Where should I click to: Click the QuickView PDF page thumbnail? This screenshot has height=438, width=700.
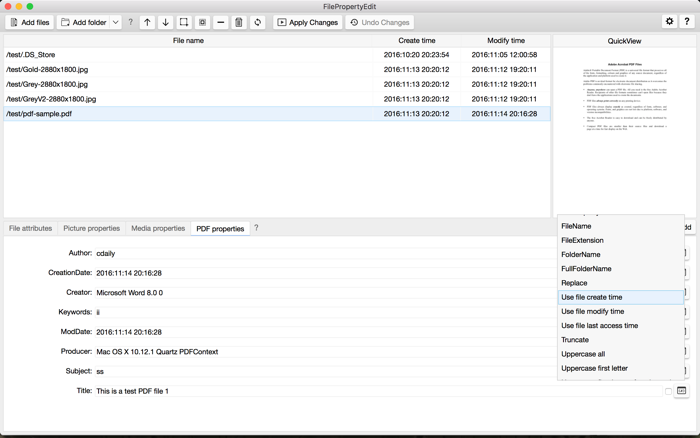[x=624, y=96]
